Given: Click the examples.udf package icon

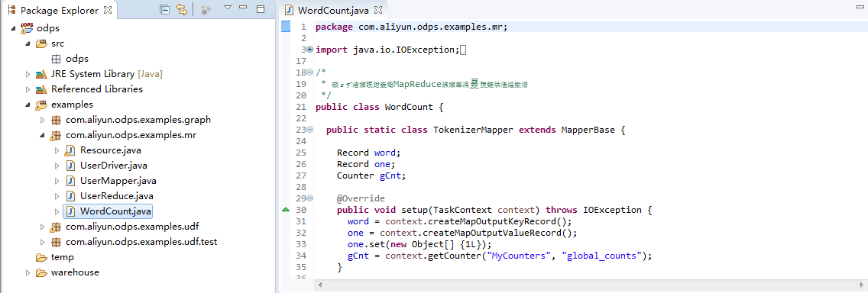Looking at the screenshot, I should click(x=56, y=227).
